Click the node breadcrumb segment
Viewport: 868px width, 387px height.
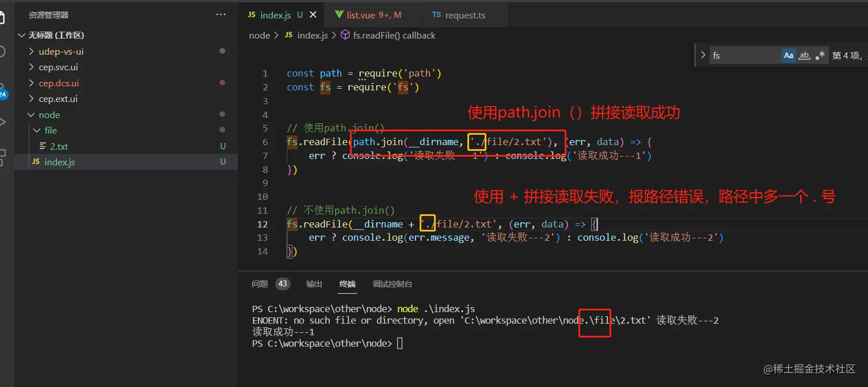point(260,35)
